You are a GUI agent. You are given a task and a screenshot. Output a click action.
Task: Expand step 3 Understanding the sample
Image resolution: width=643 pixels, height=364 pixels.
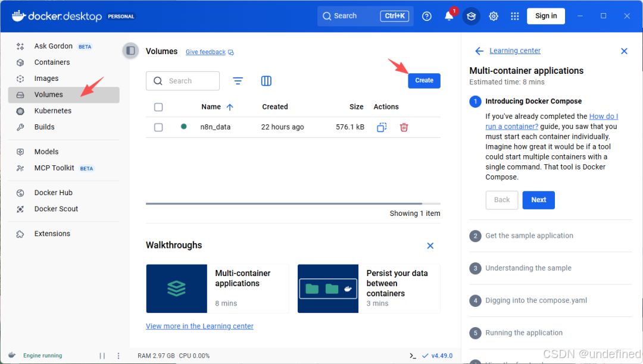[x=550, y=268]
